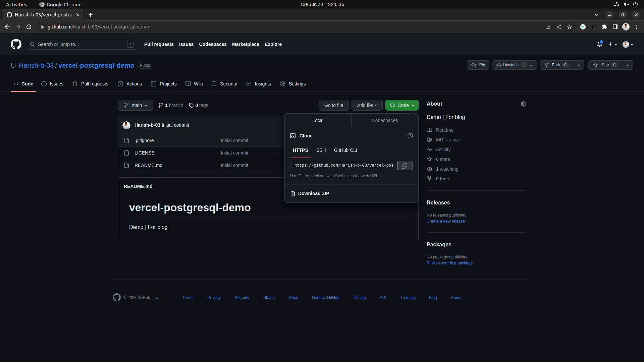The height and width of the screenshot is (362, 644).
Task: Open the main branch selector dropdown
Action: pyautogui.click(x=136, y=105)
